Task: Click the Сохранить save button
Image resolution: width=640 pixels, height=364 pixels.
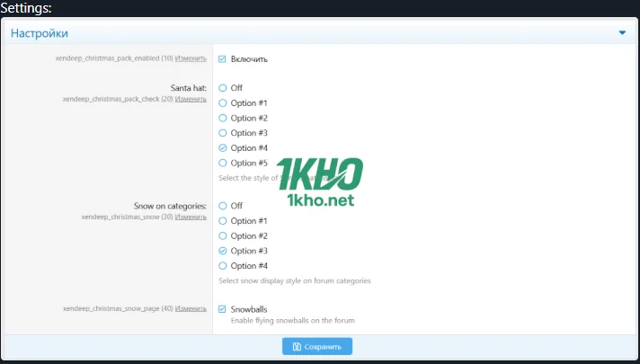Action: 317,346
